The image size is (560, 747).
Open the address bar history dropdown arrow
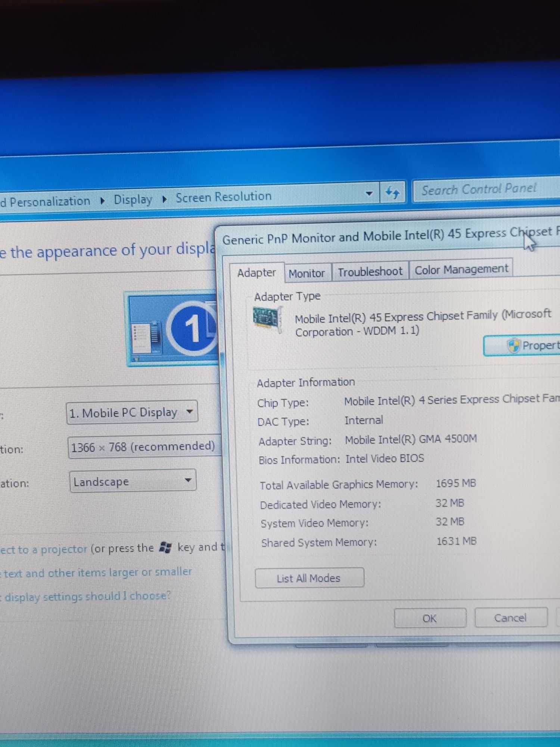click(x=369, y=193)
